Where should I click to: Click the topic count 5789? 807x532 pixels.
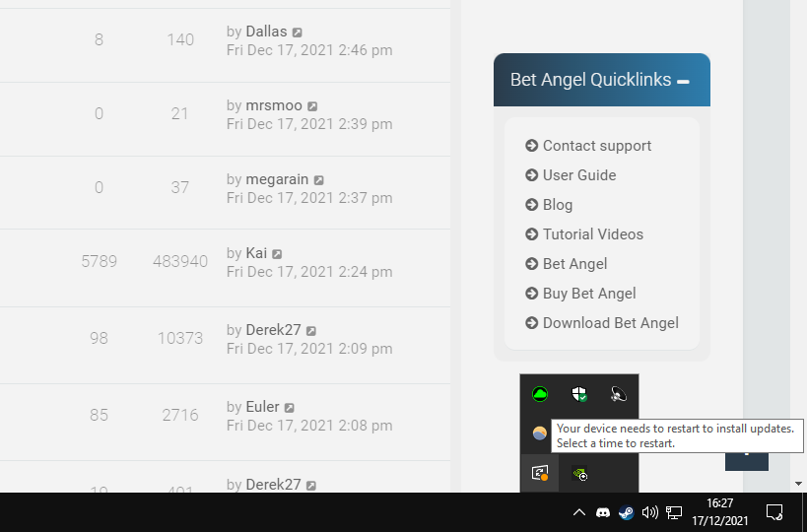click(99, 261)
